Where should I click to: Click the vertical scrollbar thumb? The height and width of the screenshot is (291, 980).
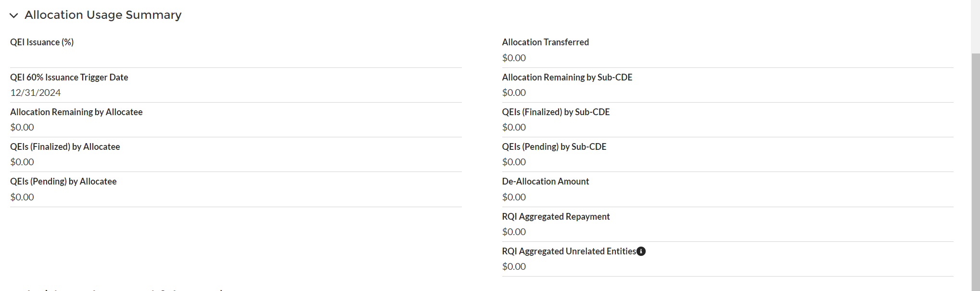[x=975, y=169]
